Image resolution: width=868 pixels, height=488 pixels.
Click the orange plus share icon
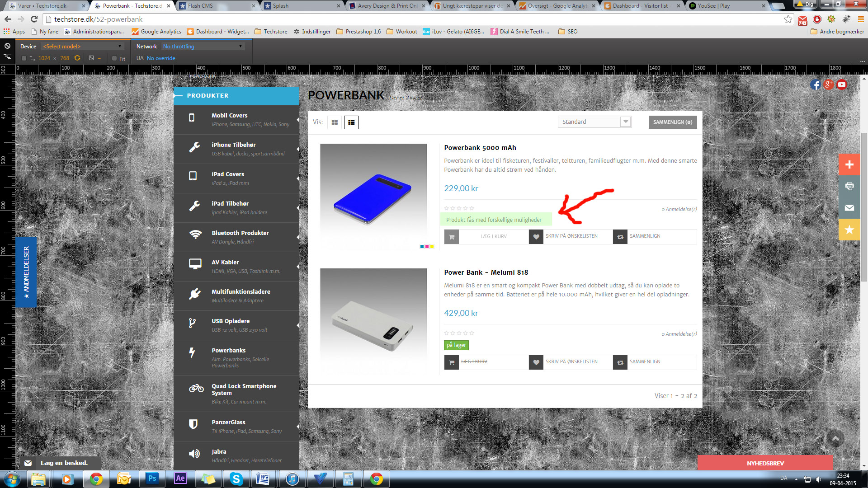849,164
